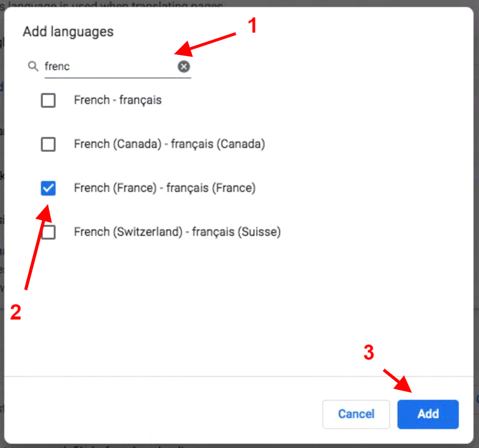Uncheck the French (France) checkbox
Viewport: 479px width, 448px height.
tap(48, 188)
